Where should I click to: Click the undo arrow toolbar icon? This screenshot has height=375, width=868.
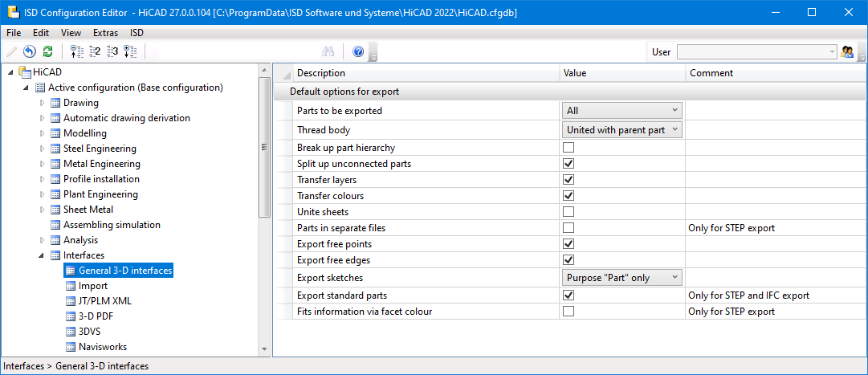30,51
